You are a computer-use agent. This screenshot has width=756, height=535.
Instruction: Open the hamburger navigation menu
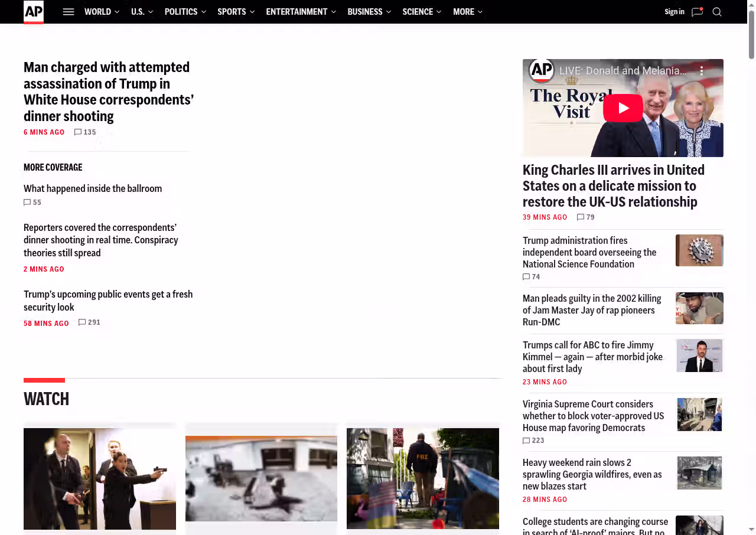coord(69,12)
